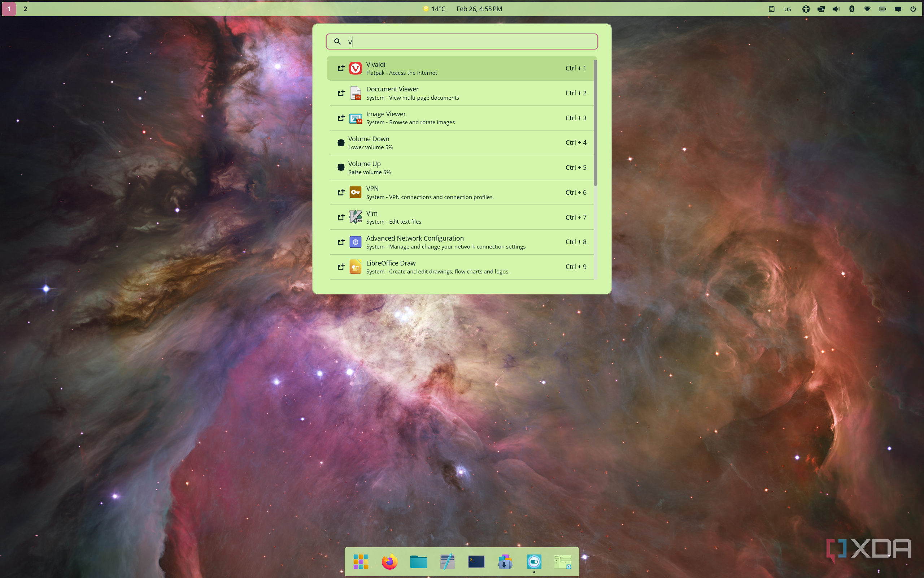924x578 pixels.
Task: Open the App Library from dock
Action: pyautogui.click(x=361, y=561)
